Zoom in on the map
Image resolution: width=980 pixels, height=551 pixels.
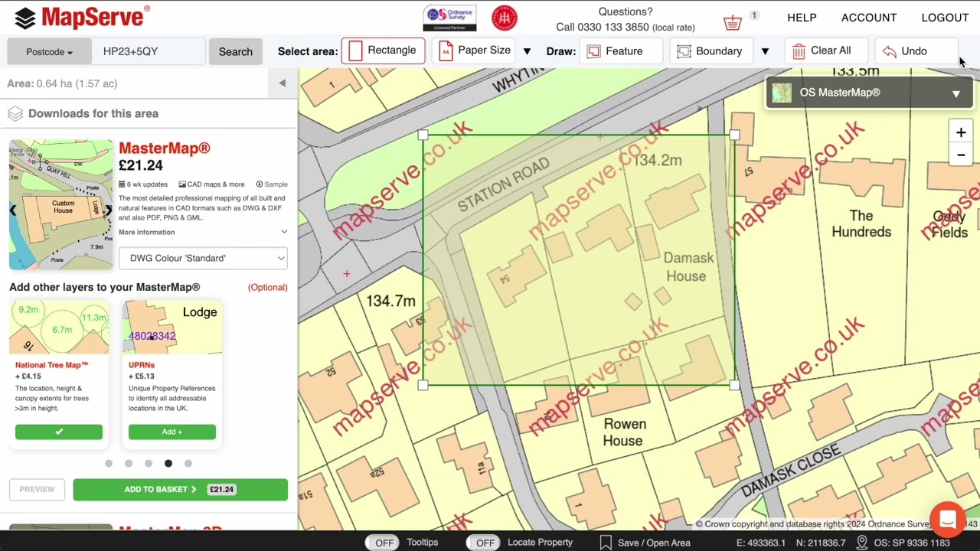pyautogui.click(x=961, y=132)
